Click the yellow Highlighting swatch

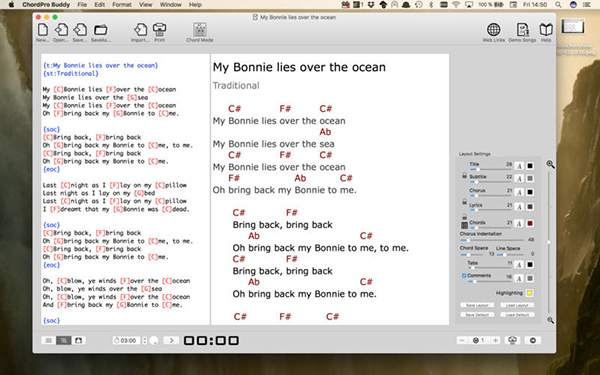tap(530, 293)
